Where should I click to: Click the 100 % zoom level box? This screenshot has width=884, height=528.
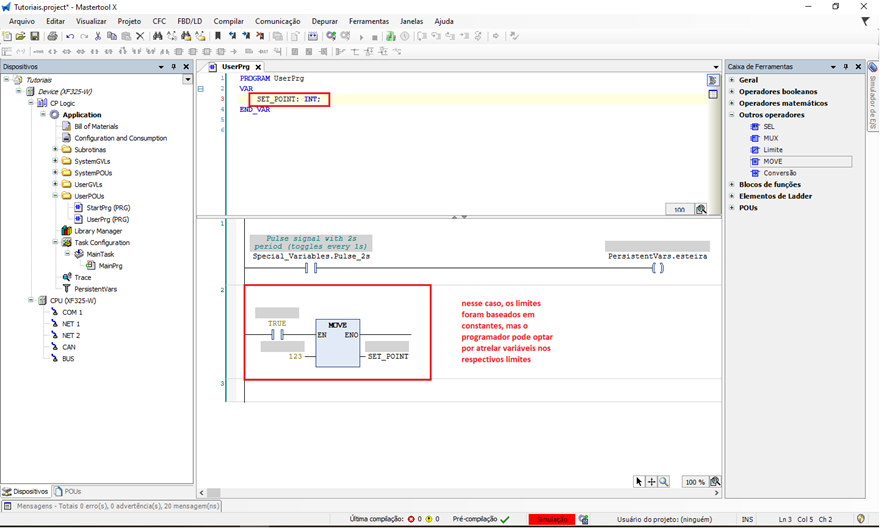pyautogui.click(x=694, y=482)
